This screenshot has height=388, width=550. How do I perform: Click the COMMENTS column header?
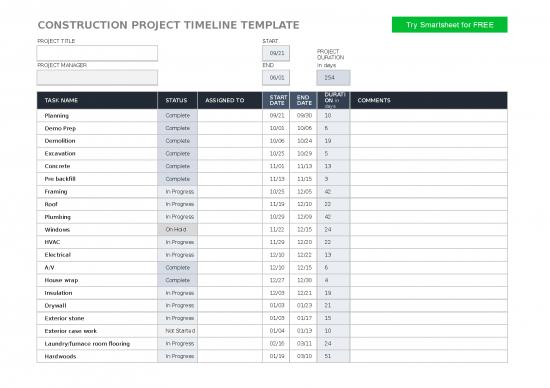coord(429,100)
